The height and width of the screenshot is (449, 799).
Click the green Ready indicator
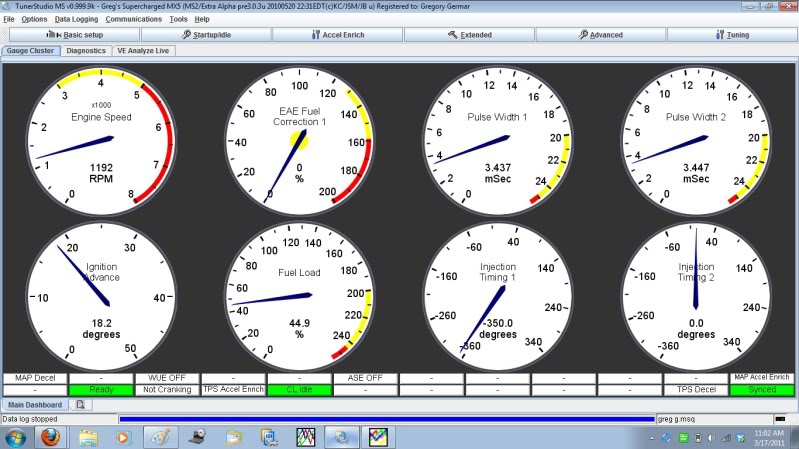pos(101,390)
